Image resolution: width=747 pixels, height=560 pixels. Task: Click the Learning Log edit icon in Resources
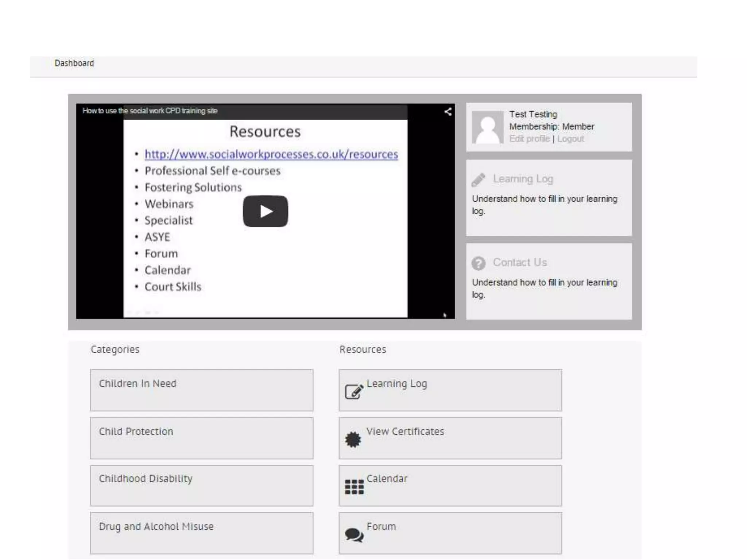(354, 392)
